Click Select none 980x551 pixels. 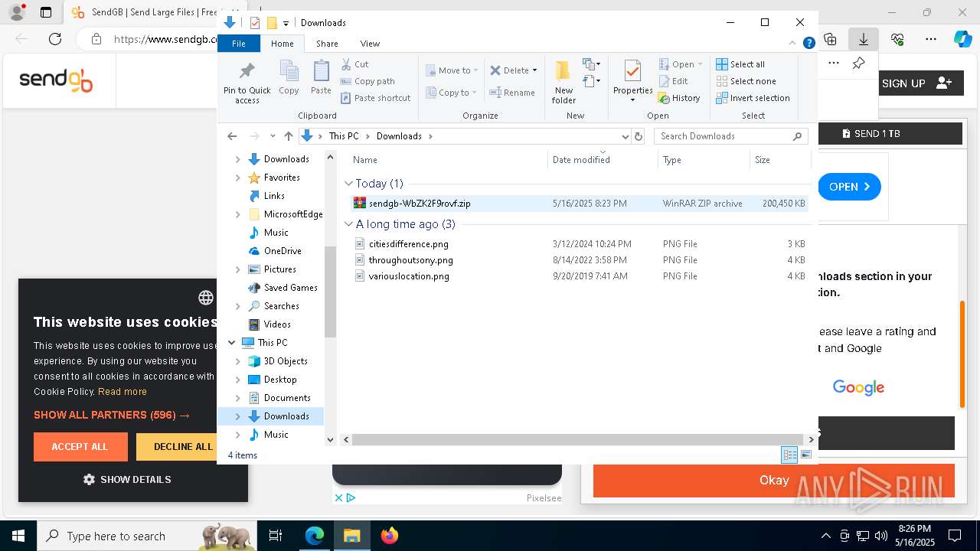(746, 81)
